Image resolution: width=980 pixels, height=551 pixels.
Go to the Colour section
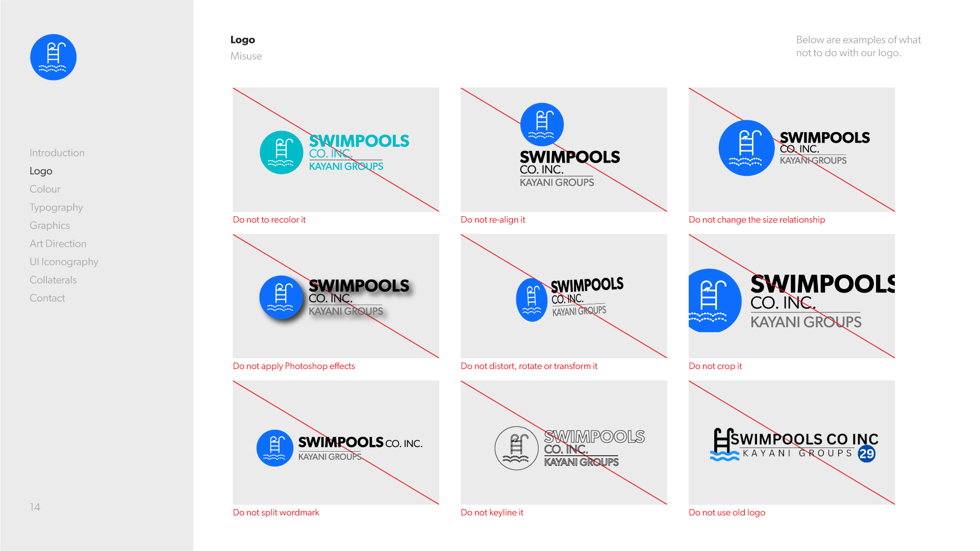[45, 189]
